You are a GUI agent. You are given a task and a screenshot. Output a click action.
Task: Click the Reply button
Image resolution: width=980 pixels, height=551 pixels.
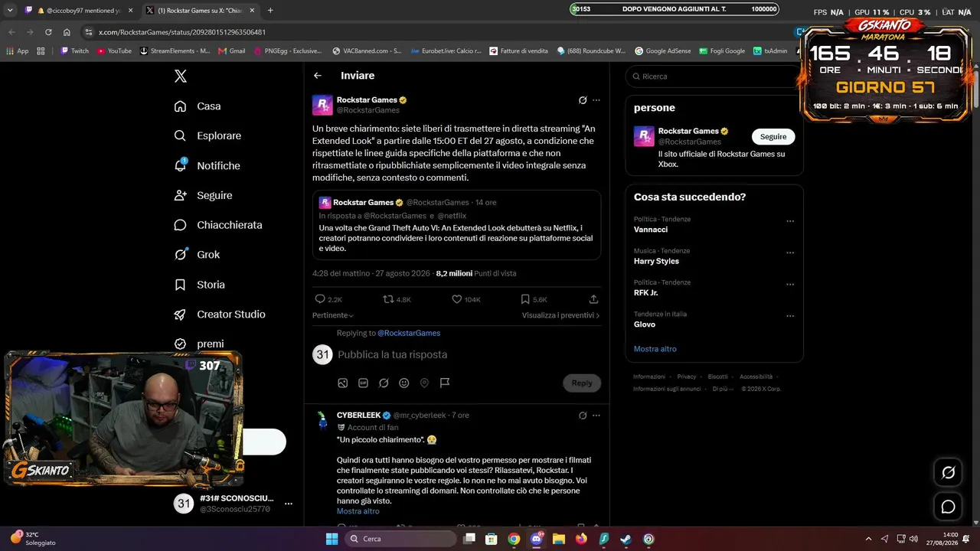coord(582,383)
